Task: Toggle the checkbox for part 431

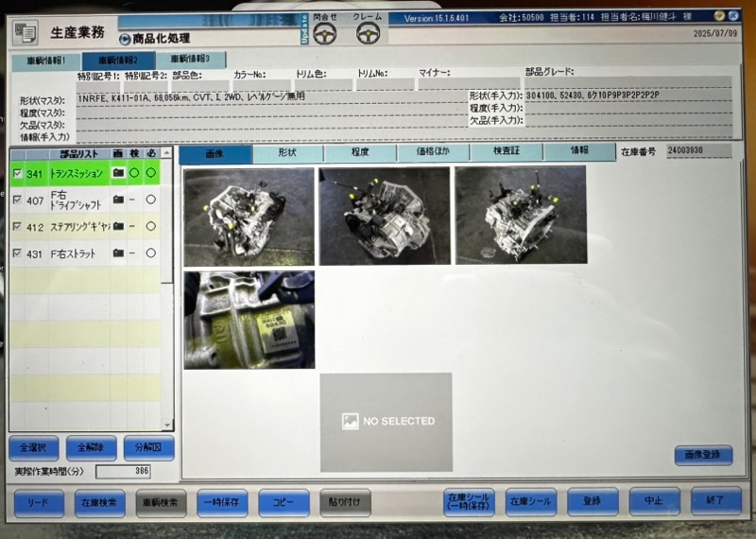Action: click(x=18, y=253)
